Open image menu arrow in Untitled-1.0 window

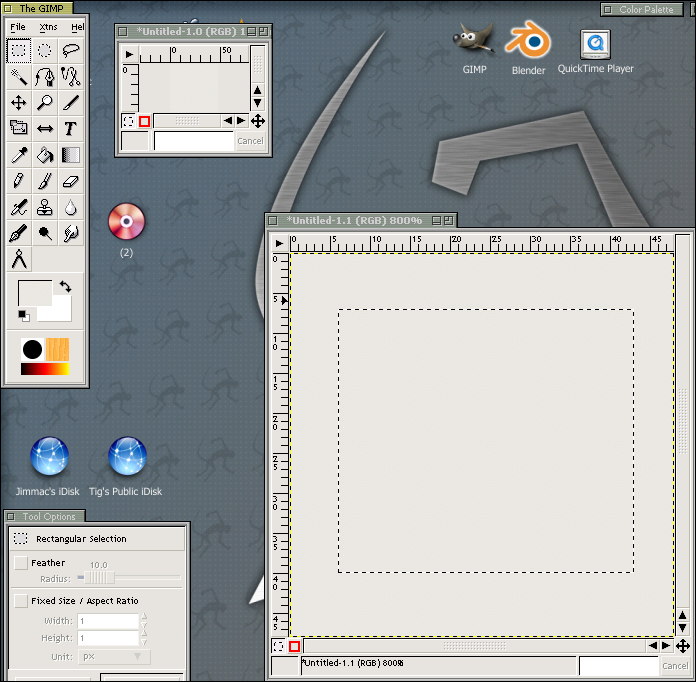click(x=127, y=52)
